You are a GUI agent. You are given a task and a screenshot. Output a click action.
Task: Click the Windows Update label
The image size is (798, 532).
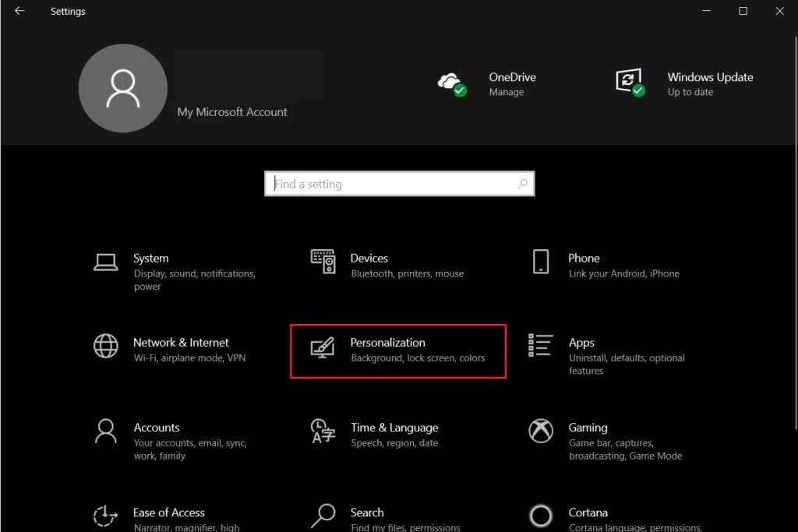(x=710, y=77)
